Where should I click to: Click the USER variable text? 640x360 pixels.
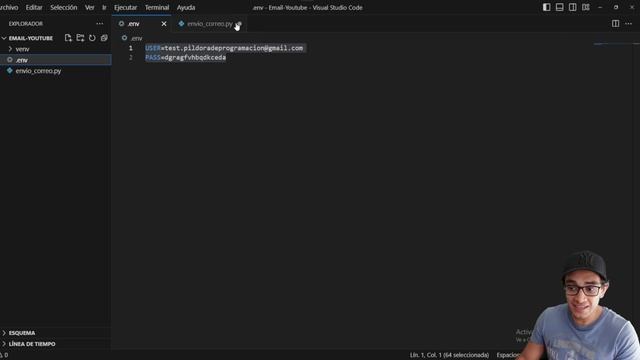point(153,48)
